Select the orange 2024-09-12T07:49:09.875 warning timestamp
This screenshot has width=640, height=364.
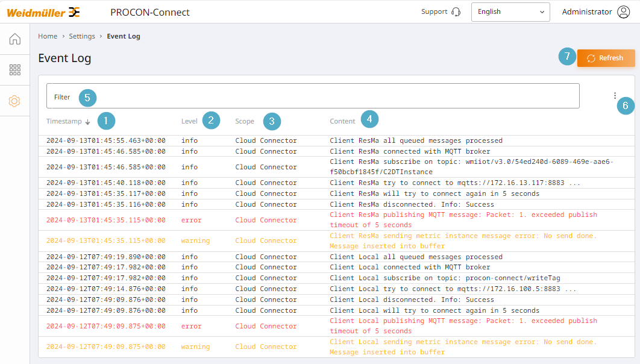point(105,347)
